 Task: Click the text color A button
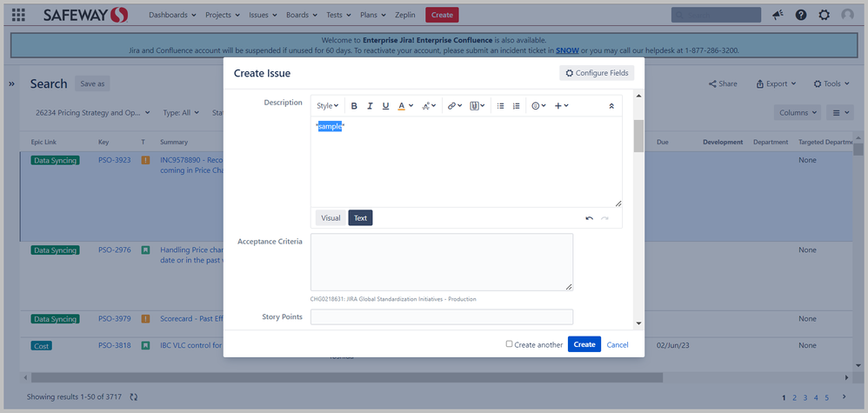(402, 106)
